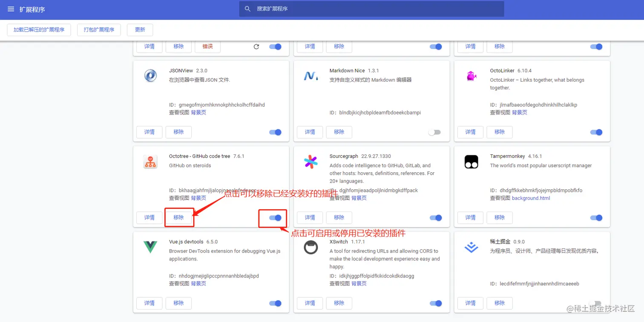Open Vue.js devtools 详情 details

coord(149,303)
